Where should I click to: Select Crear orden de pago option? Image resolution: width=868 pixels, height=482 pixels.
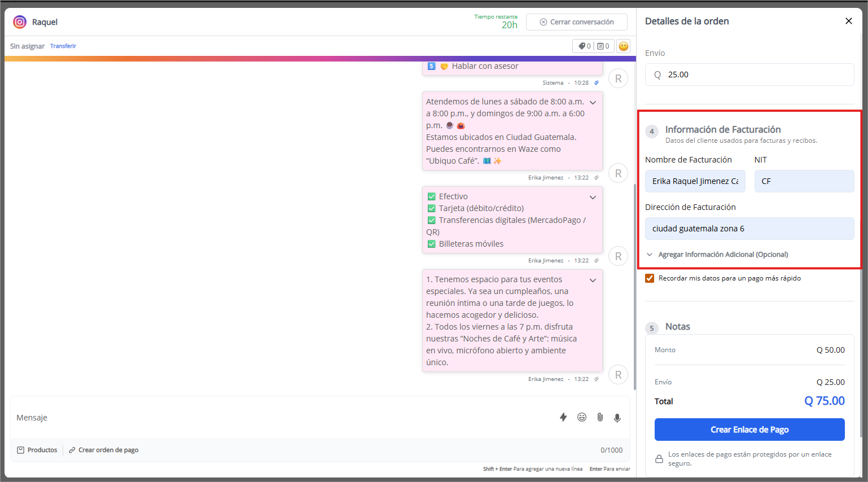click(104, 450)
